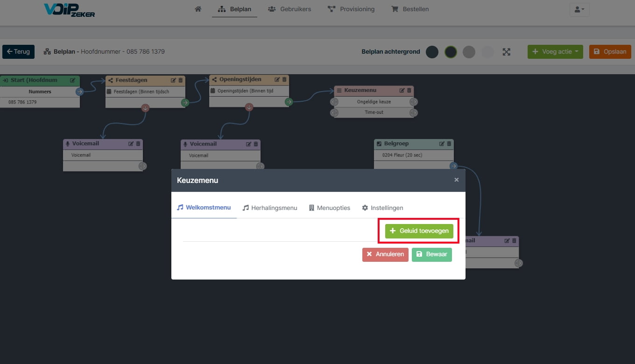Delete the Feestdagen node
This screenshot has height=364, width=635.
click(x=181, y=80)
